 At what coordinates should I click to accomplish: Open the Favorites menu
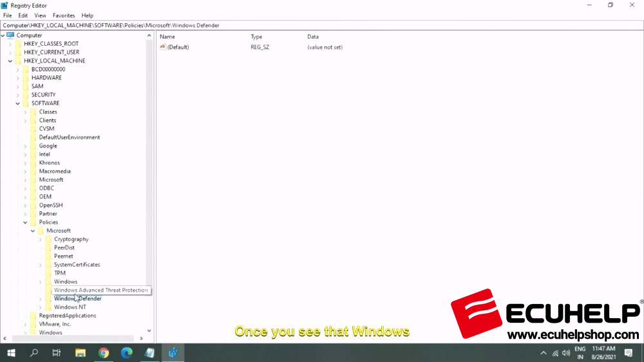pyautogui.click(x=64, y=15)
